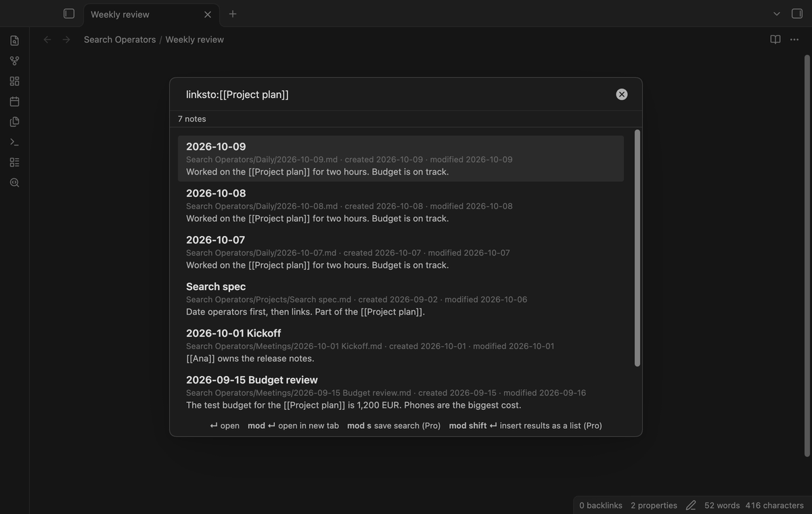Toggle editing mode pencil icon
This screenshot has width=812, height=514.
coord(691,505)
